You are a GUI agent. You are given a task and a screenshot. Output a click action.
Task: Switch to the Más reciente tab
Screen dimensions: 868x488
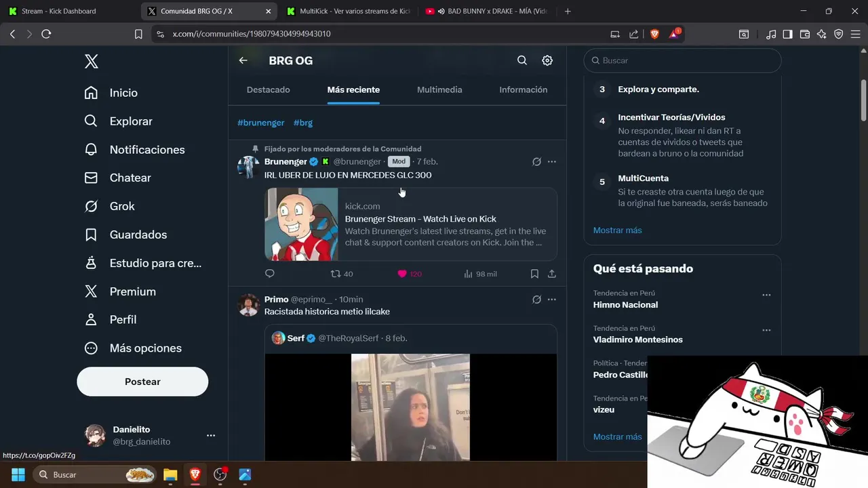[x=353, y=89]
